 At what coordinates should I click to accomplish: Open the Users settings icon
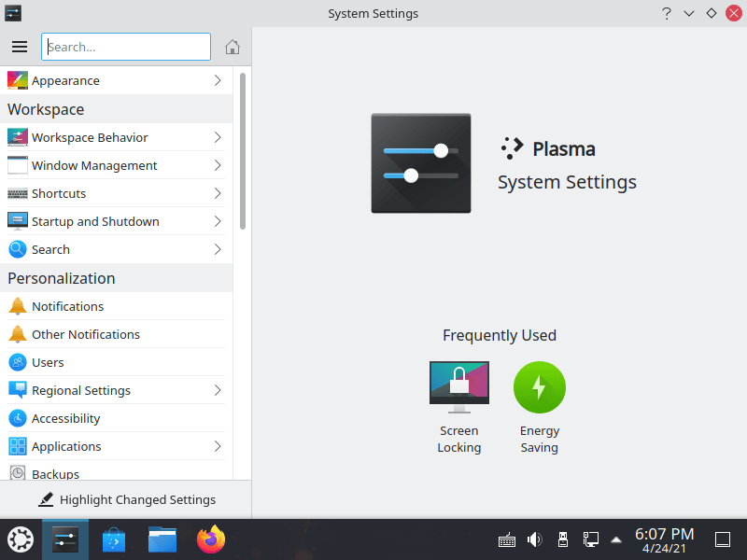tap(18, 362)
